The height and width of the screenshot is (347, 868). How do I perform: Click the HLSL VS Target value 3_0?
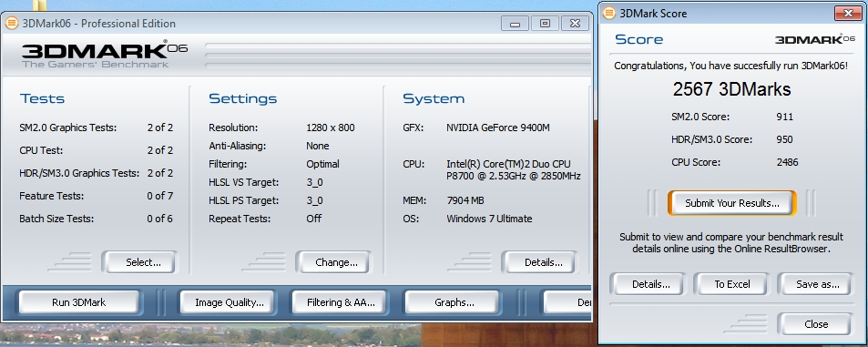click(314, 182)
